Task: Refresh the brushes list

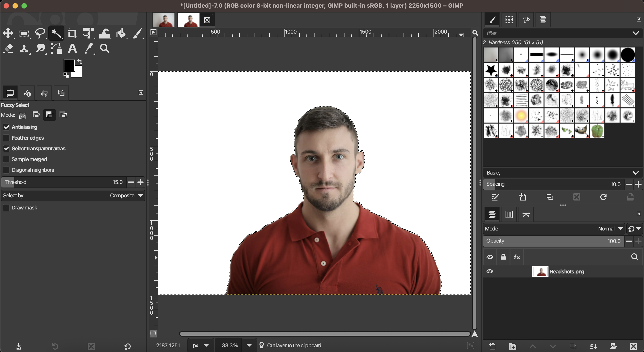Action: coord(603,197)
